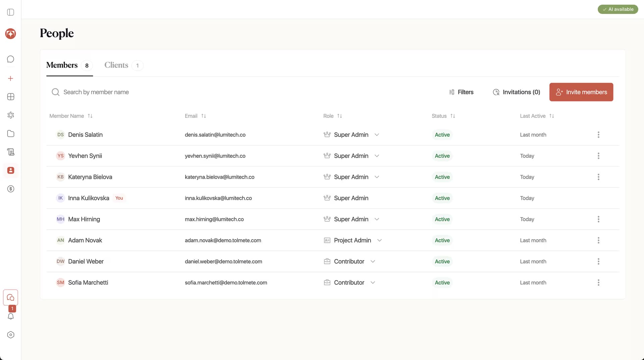Open the notifications bell icon
Screen dimensions: 644x360
pos(11,316)
